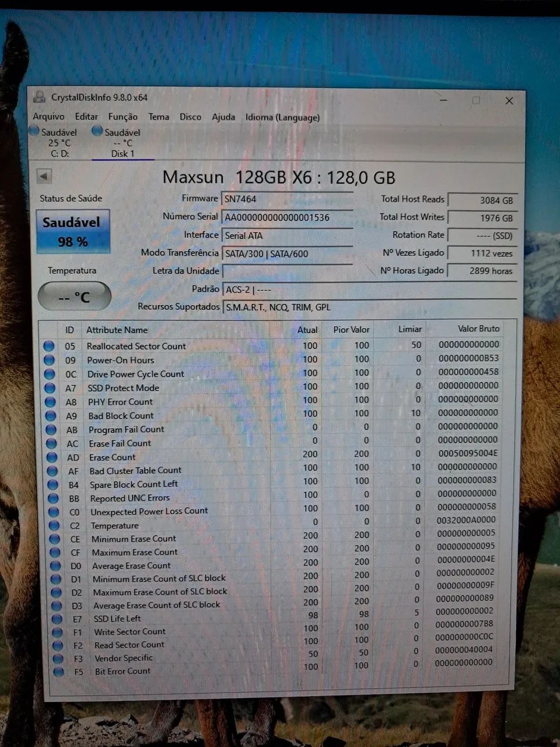Click the Modo Transferência field
The height and width of the screenshot is (747, 560).
point(287,253)
